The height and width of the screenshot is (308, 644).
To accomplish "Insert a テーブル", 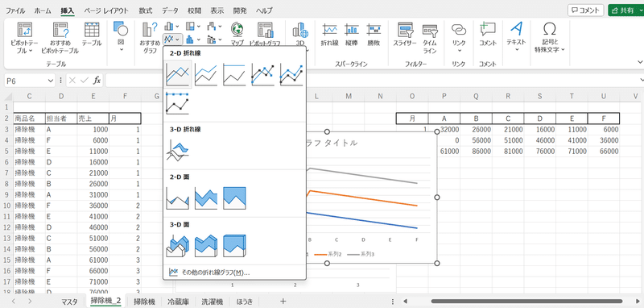I will tap(92, 35).
